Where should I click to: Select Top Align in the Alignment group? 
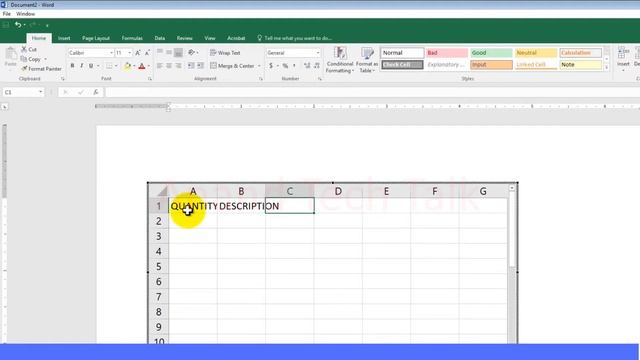pos(160,52)
